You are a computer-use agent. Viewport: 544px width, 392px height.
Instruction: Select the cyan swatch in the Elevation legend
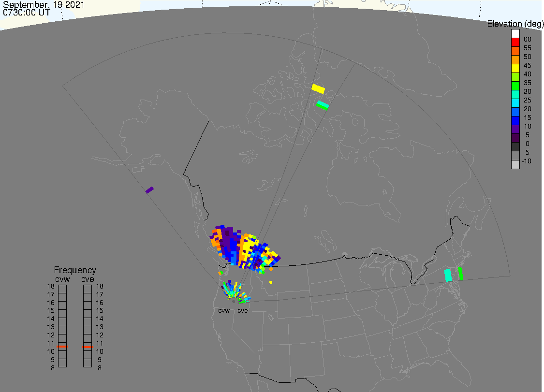[x=515, y=103]
